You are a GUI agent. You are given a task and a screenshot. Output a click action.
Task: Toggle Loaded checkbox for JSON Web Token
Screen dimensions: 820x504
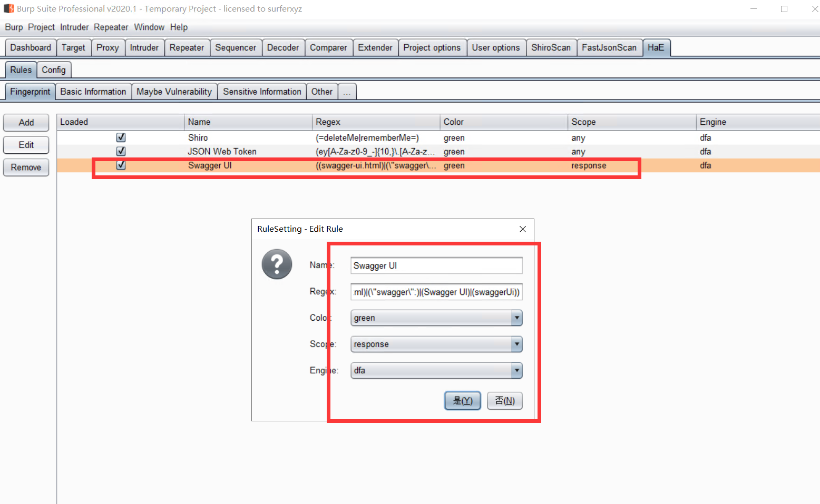click(x=121, y=151)
